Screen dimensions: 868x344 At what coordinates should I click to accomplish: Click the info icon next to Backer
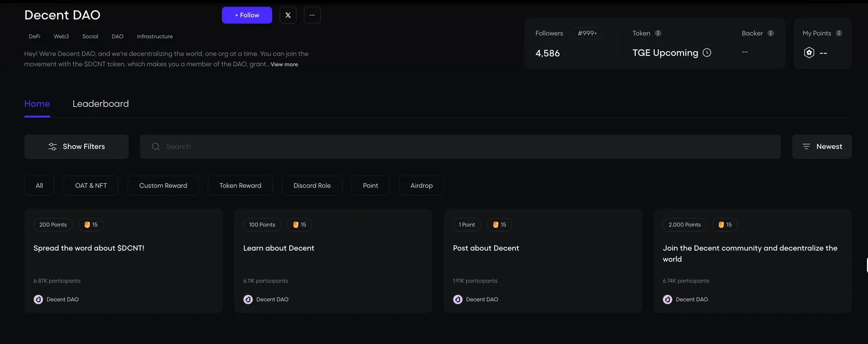coord(770,33)
